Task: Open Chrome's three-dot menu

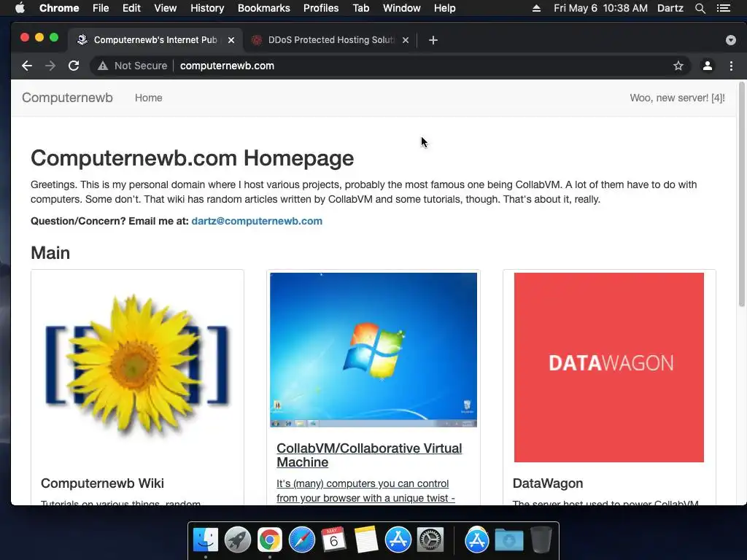Action: coord(731,66)
